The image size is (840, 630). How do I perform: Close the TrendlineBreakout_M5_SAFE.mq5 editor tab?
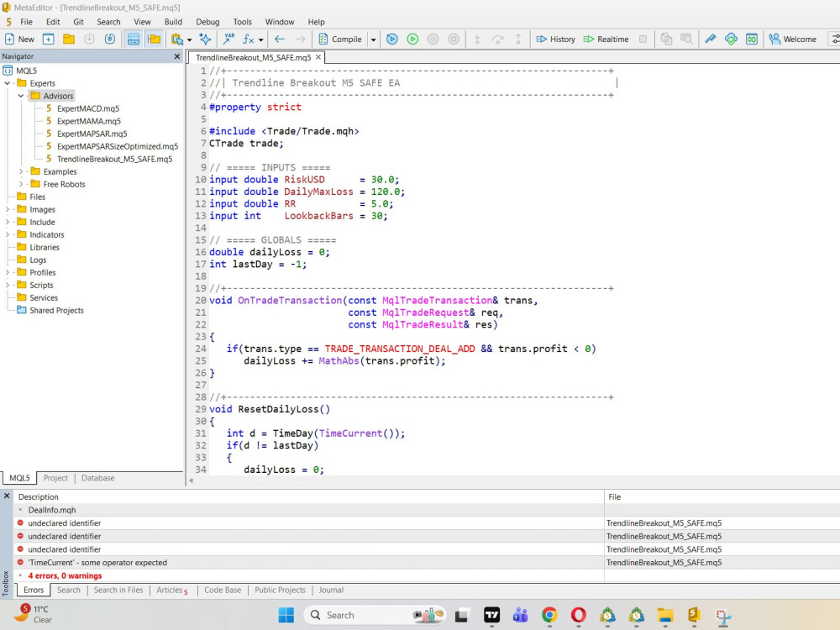(x=318, y=57)
